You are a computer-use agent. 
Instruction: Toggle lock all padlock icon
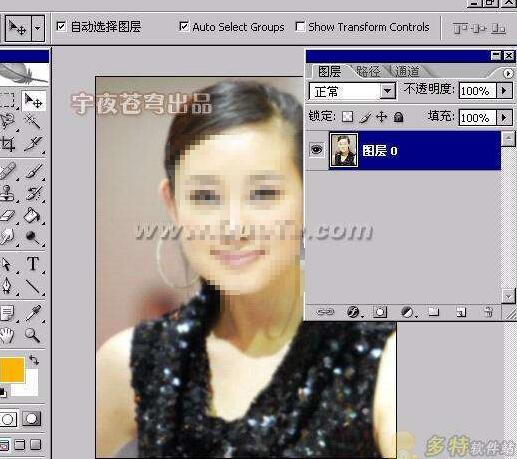(398, 117)
